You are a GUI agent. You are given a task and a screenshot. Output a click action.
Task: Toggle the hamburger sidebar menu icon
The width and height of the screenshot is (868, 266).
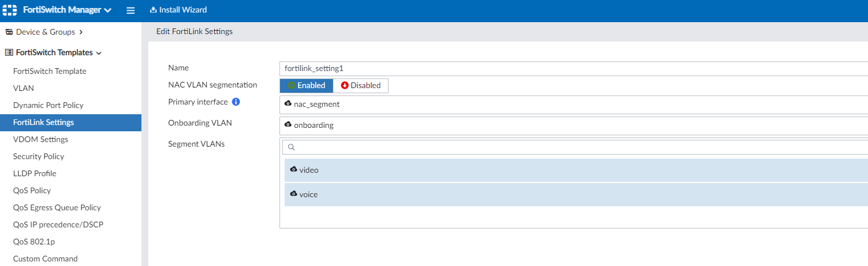click(x=131, y=10)
